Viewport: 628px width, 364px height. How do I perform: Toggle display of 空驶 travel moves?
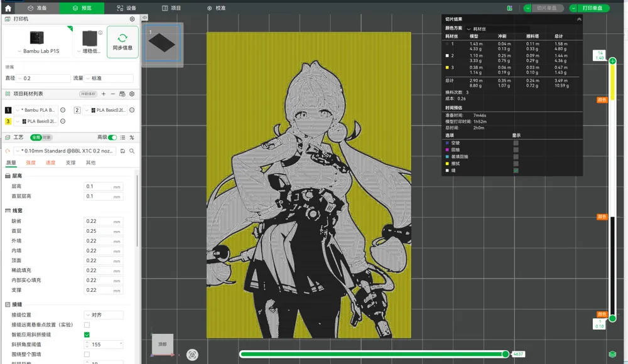pyautogui.click(x=516, y=143)
